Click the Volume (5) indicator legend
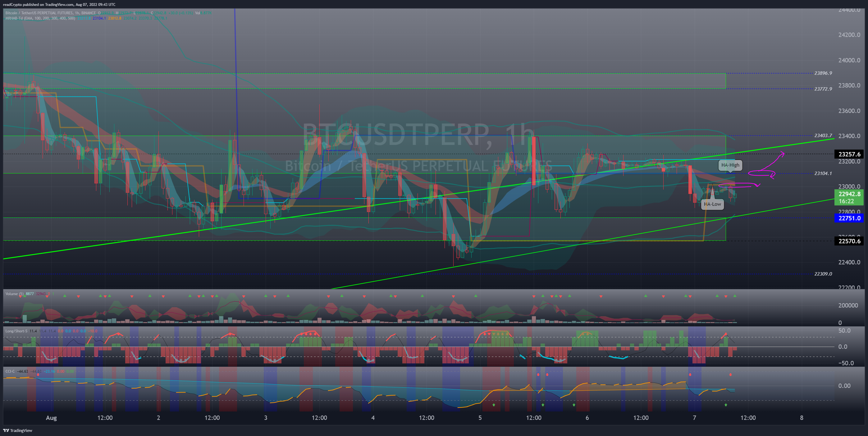This screenshot has height=436, width=868. (15, 294)
